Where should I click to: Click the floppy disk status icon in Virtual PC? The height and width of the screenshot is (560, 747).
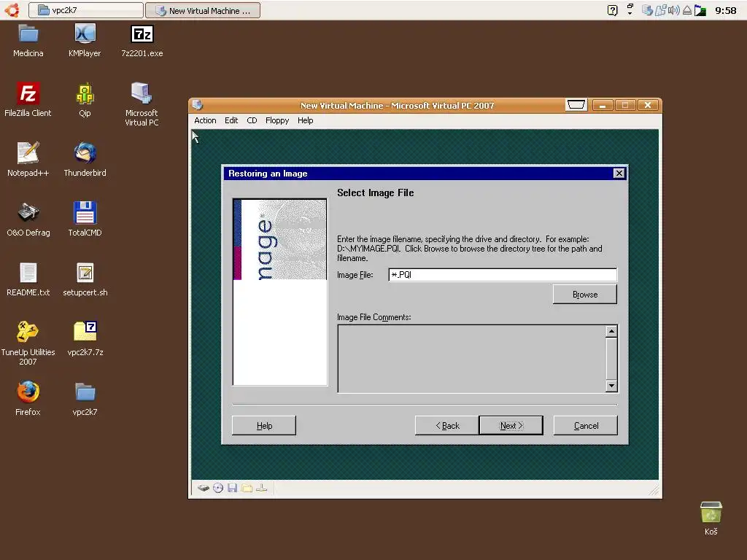pyautogui.click(x=233, y=488)
